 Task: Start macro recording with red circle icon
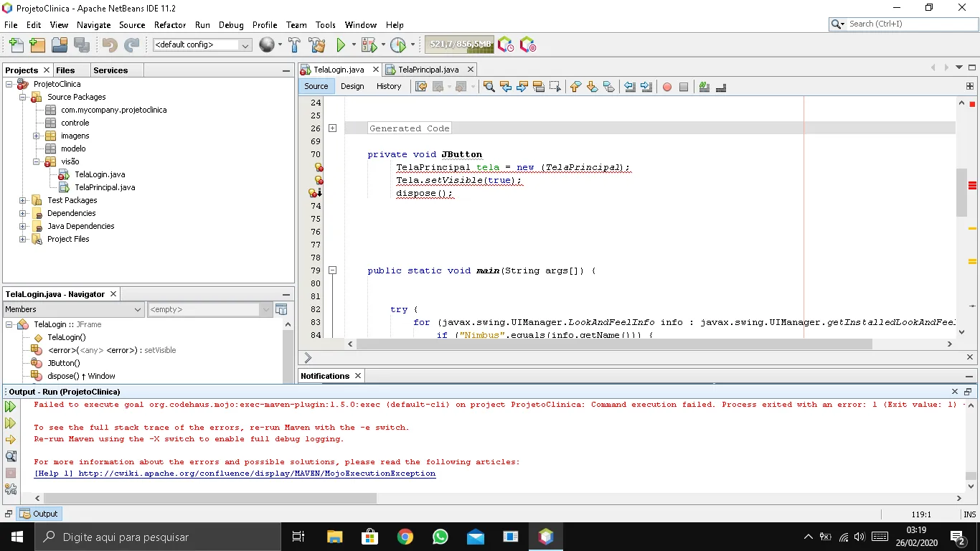pos(667,87)
